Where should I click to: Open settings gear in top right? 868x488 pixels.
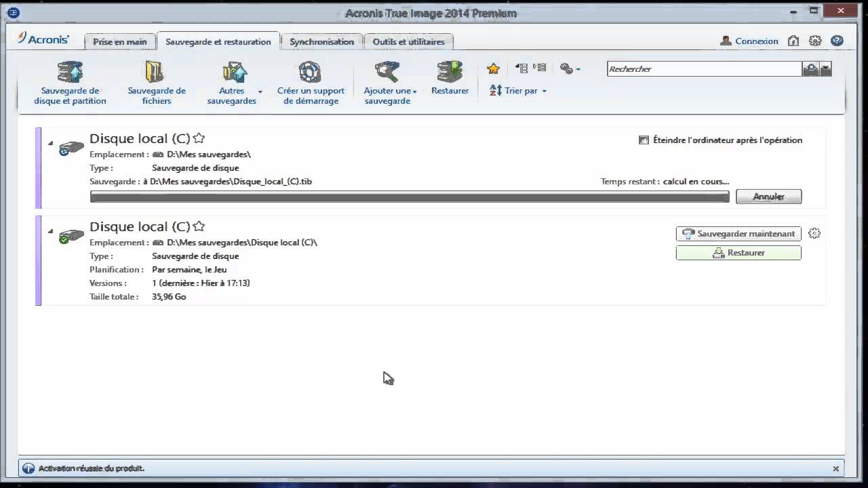pyautogui.click(x=815, y=41)
